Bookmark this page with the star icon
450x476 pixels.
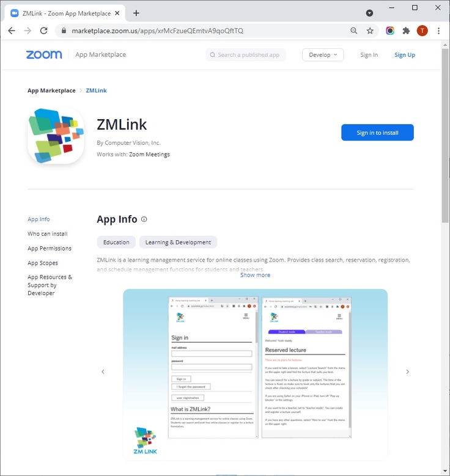370,31
